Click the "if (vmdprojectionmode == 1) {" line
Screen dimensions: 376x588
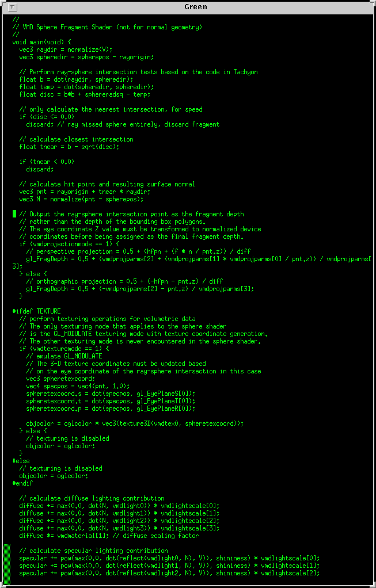(x=69, y=244)
